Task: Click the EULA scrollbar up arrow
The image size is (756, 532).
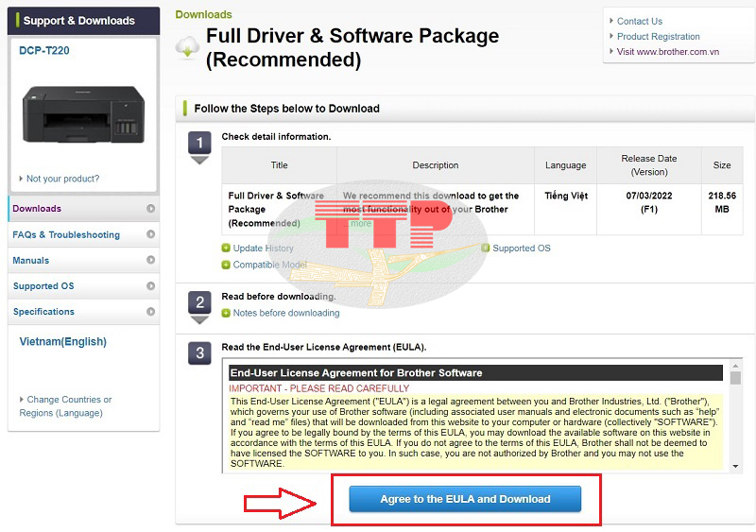Action: 735,365
